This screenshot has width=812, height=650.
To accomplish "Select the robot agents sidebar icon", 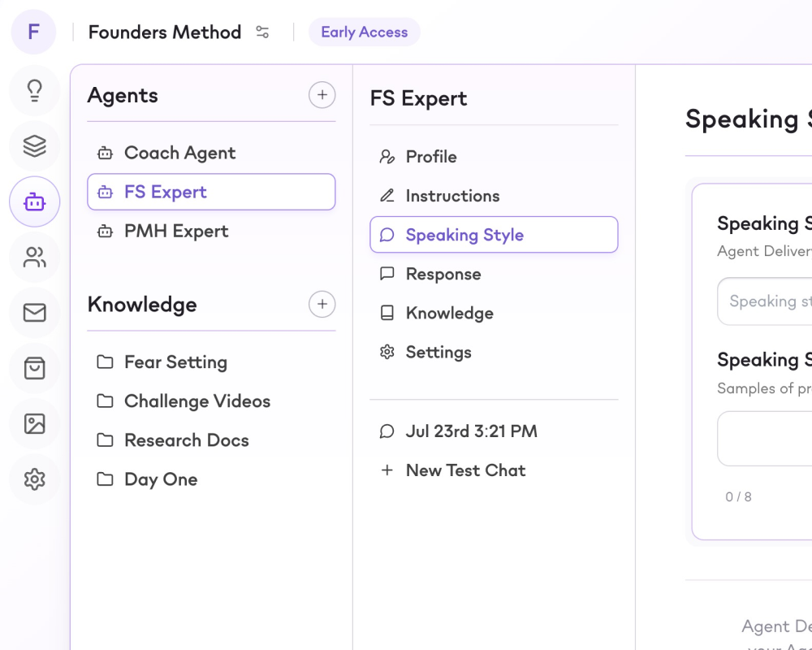I will click(x=34, y=201).
